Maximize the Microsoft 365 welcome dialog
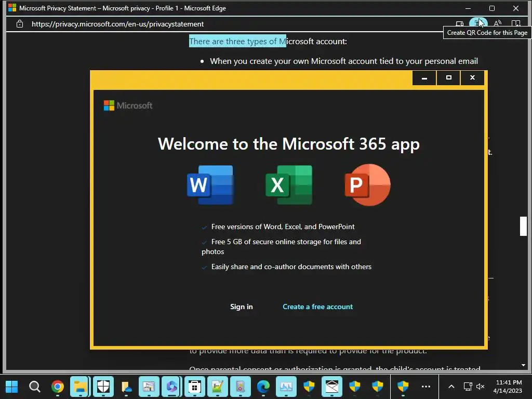The width and height of the screenshot is (532, 399). tap(448, 78)
